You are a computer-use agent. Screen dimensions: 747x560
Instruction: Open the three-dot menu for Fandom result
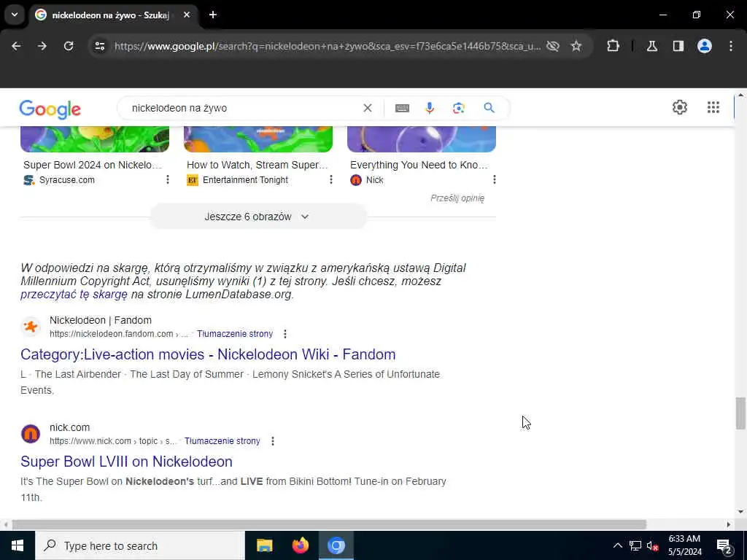pos(285,334)
